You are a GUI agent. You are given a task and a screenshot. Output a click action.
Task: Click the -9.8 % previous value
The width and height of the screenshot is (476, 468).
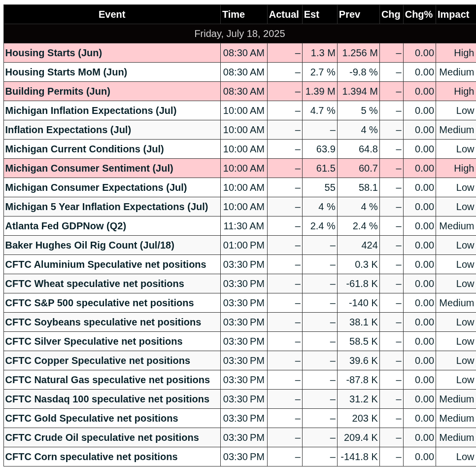pos(363,72)
